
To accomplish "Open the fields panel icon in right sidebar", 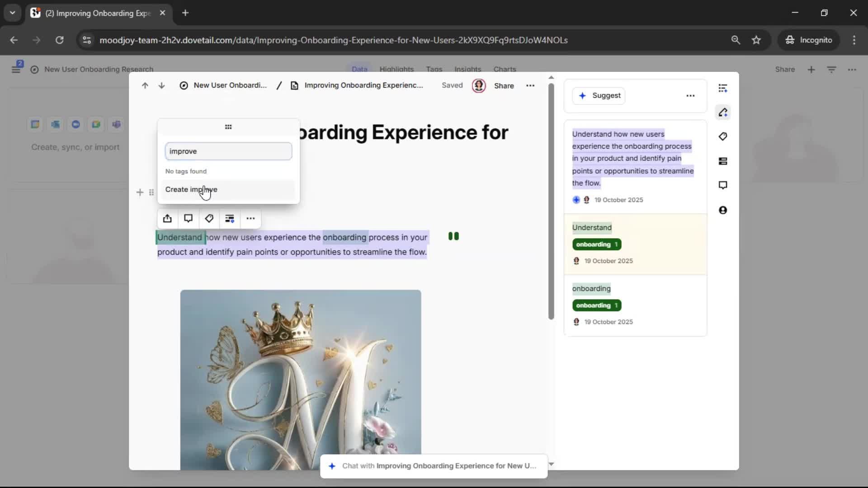I will click(x=723, y=161).
